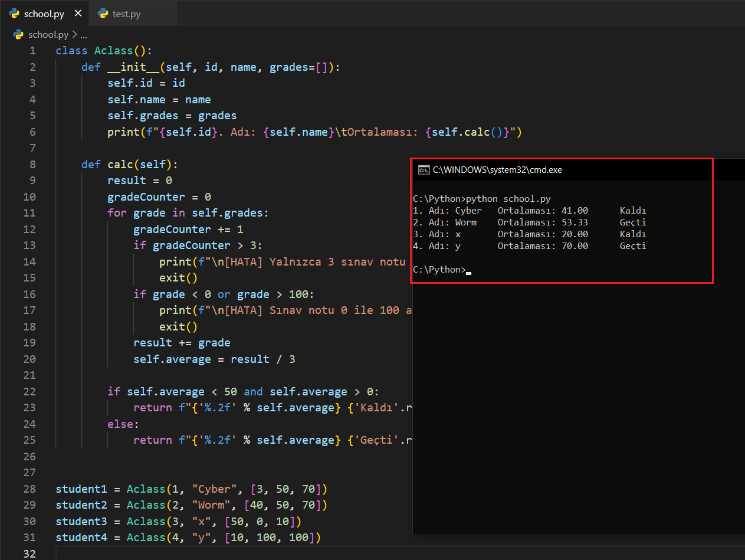
Task: Click the Python icon on test.py tab
Action: [103, 14]
